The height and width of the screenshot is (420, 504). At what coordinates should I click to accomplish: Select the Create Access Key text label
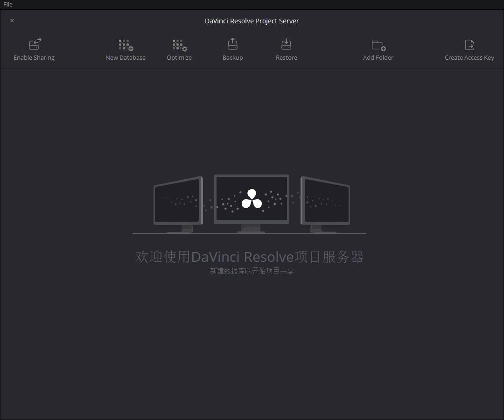[469, 58]
